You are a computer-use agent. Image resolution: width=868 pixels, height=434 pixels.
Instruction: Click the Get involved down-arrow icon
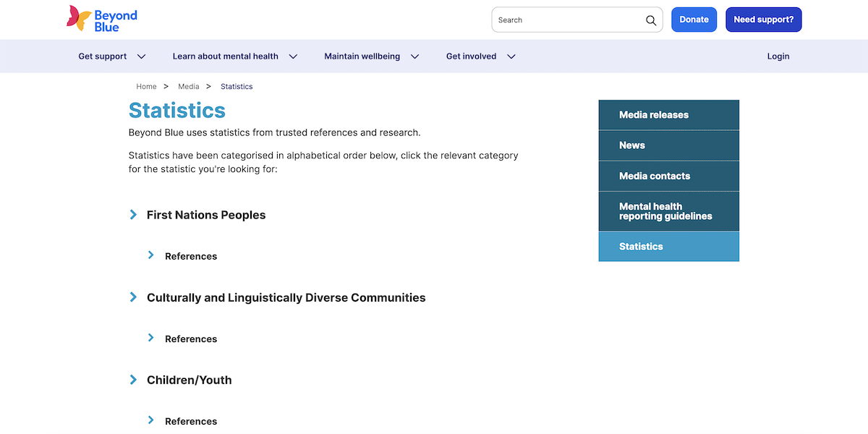click(511, 56)
